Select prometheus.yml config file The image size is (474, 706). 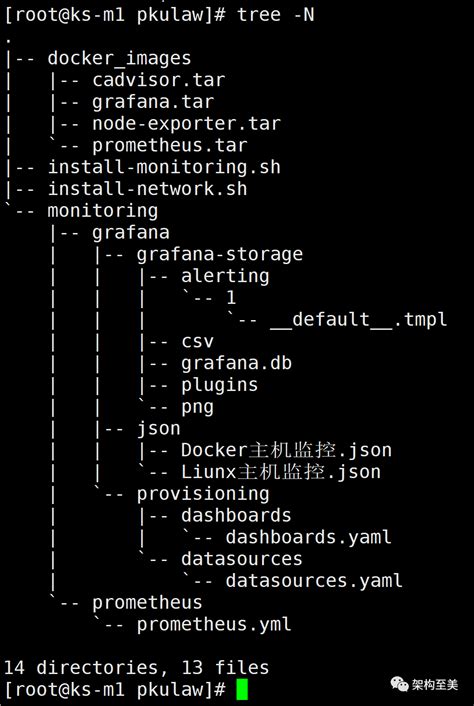click(x=214, y=625)
